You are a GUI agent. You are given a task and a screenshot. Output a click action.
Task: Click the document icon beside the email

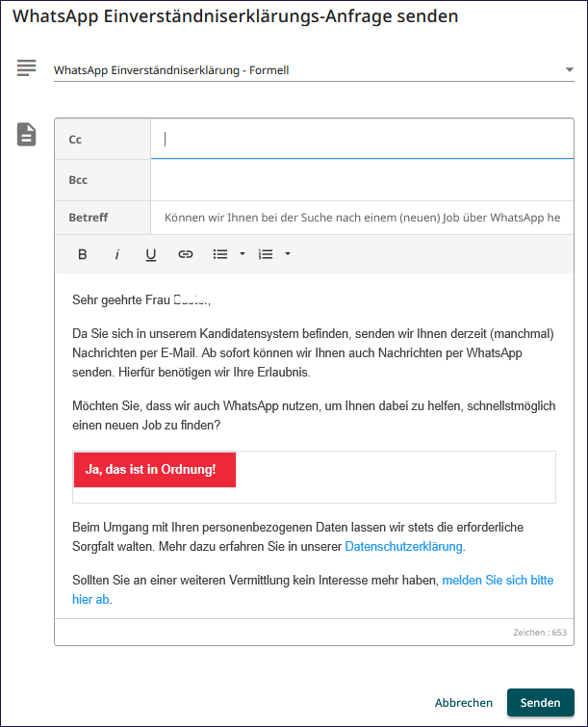point(26,135)
